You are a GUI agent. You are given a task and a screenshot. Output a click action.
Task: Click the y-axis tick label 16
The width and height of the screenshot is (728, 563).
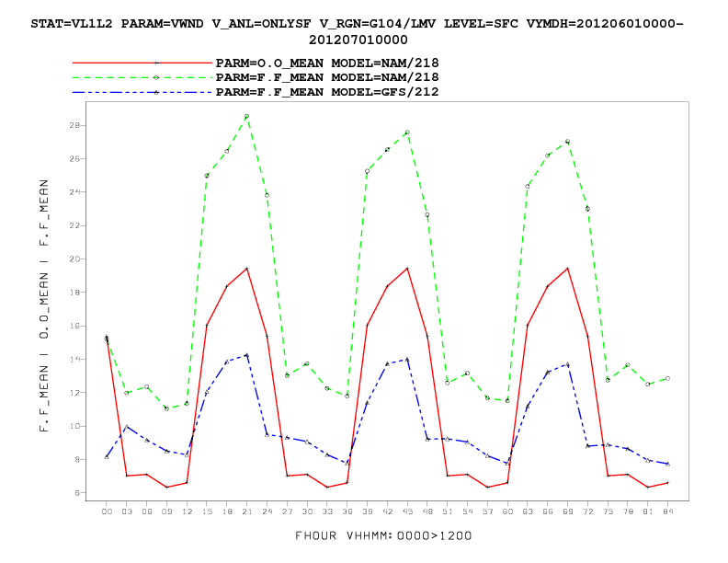pyautogui.click(x=74, y=326)
